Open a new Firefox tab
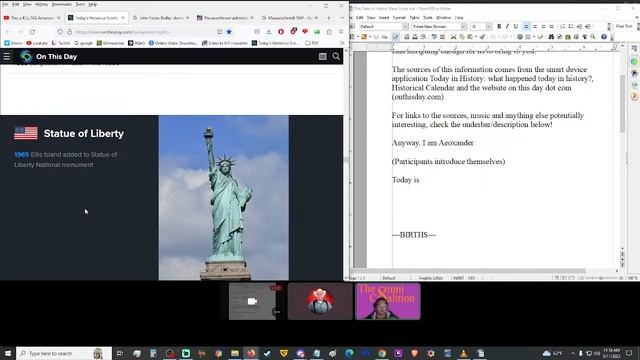Screen dimensions: 640x360 pyautogui.click(x=329, y=18)
